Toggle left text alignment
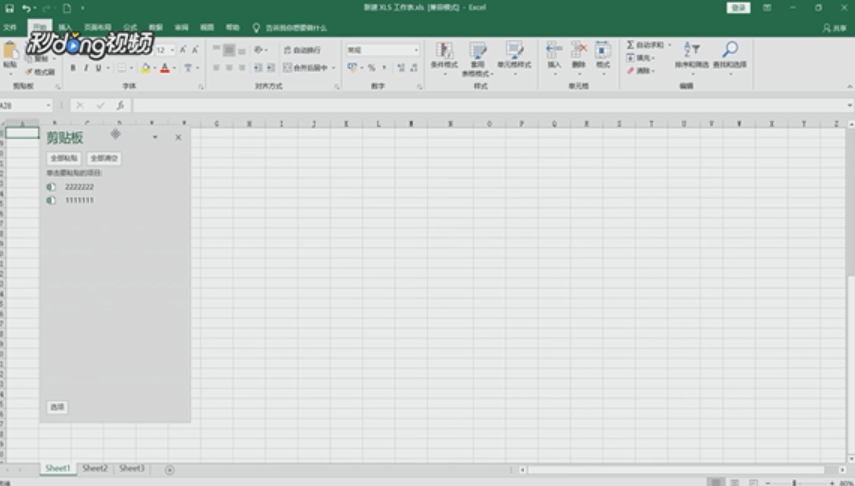The image size is (855, 486). point(216,68)
